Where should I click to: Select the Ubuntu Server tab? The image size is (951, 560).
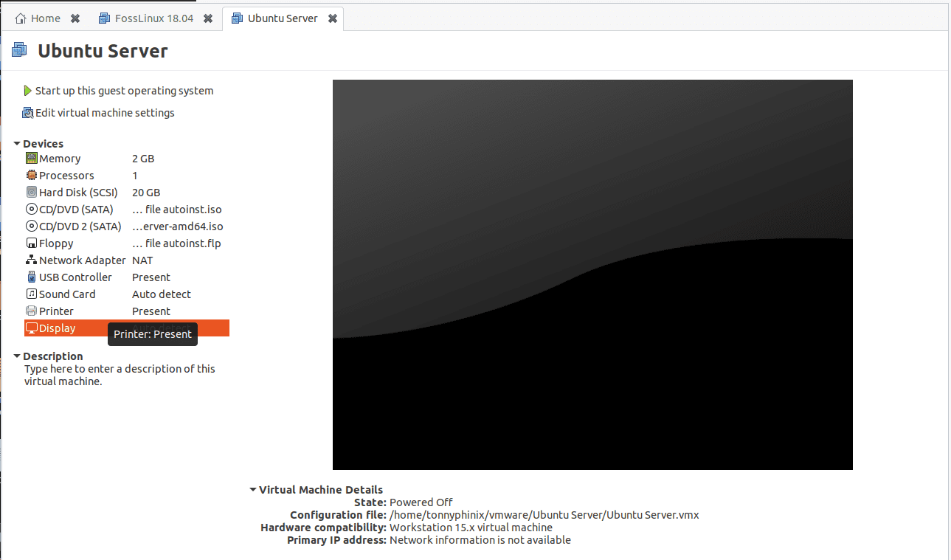click(283, 18)
